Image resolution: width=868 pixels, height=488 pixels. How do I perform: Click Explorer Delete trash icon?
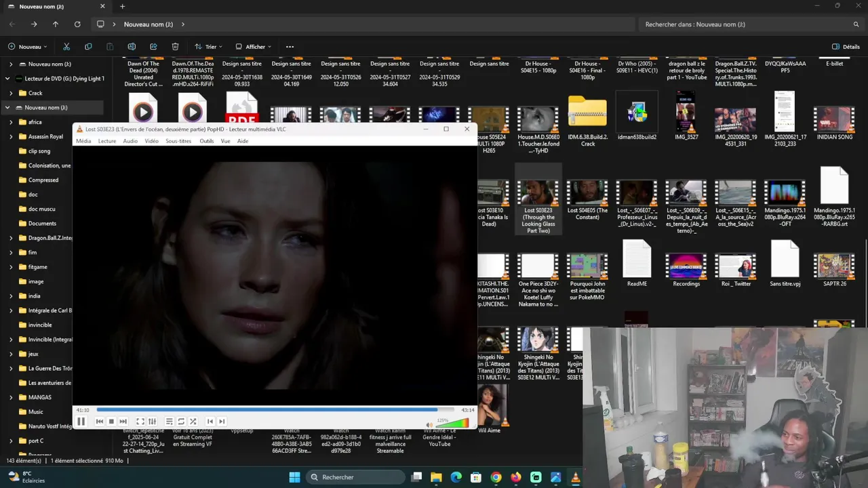(x=175, y=47)
